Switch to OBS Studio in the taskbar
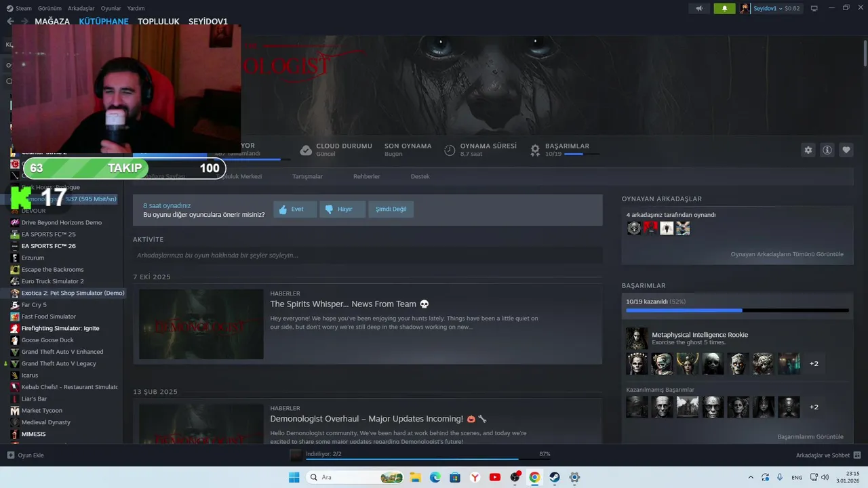The image size is (868, 488). 515,477
